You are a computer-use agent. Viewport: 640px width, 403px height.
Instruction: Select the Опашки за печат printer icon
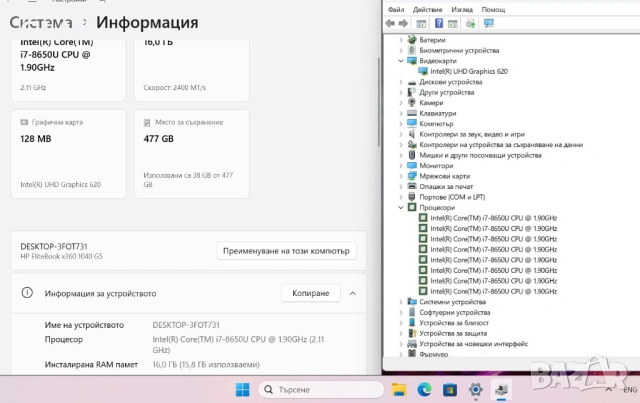click(x=412, y=186)
